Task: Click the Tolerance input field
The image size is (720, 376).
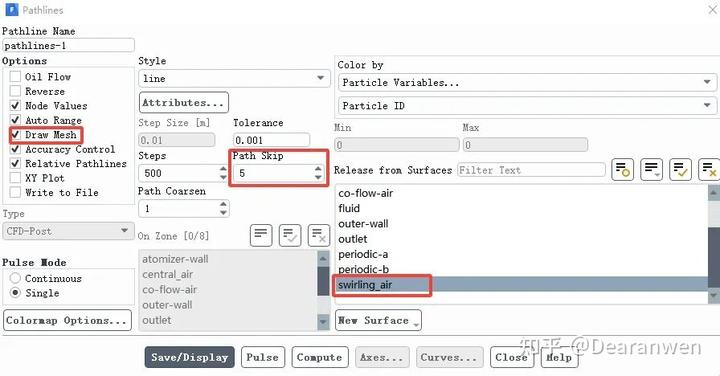Action: pyautogui.click(x=271, y=140)
